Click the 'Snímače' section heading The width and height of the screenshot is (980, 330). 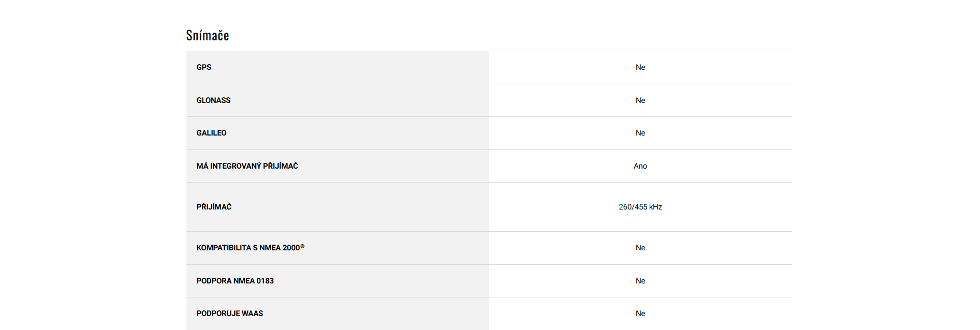208,35
